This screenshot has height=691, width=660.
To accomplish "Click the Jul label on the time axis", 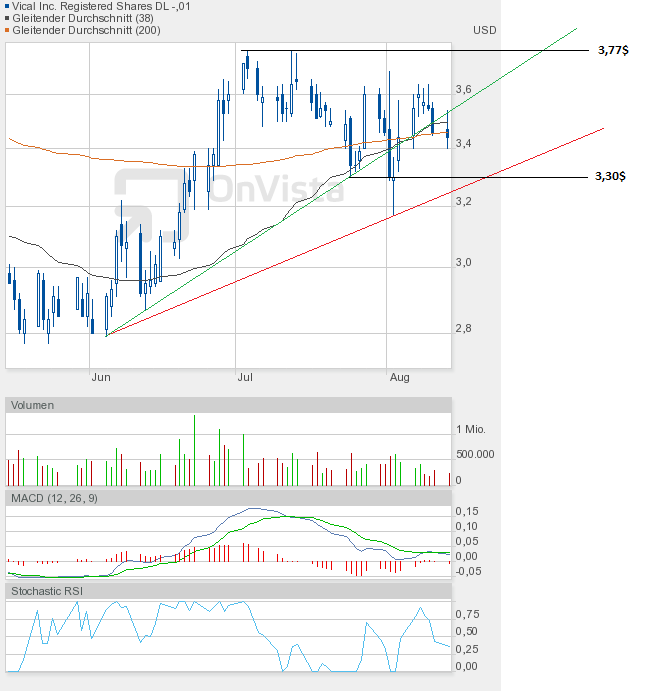I will tap(245, 377).
